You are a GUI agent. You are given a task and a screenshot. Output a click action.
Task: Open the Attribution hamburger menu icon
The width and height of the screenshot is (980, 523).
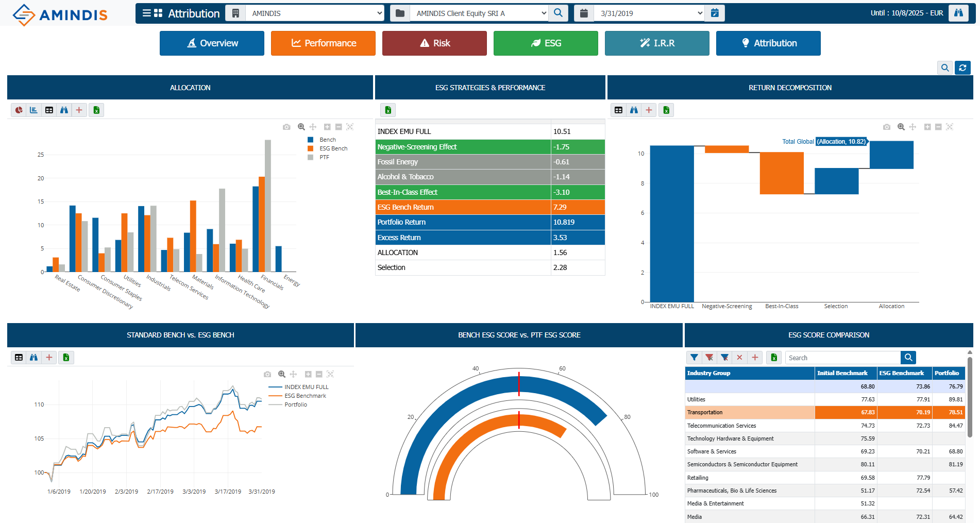(146, 13)
